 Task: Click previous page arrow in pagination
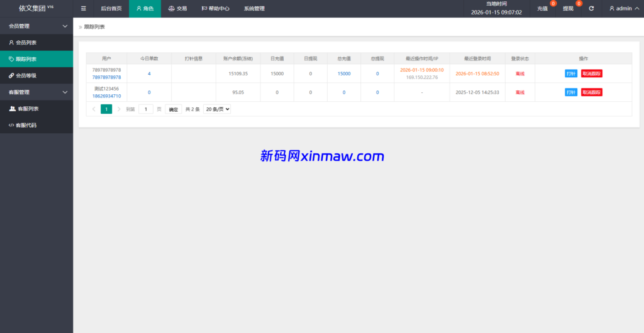point(94,109)
